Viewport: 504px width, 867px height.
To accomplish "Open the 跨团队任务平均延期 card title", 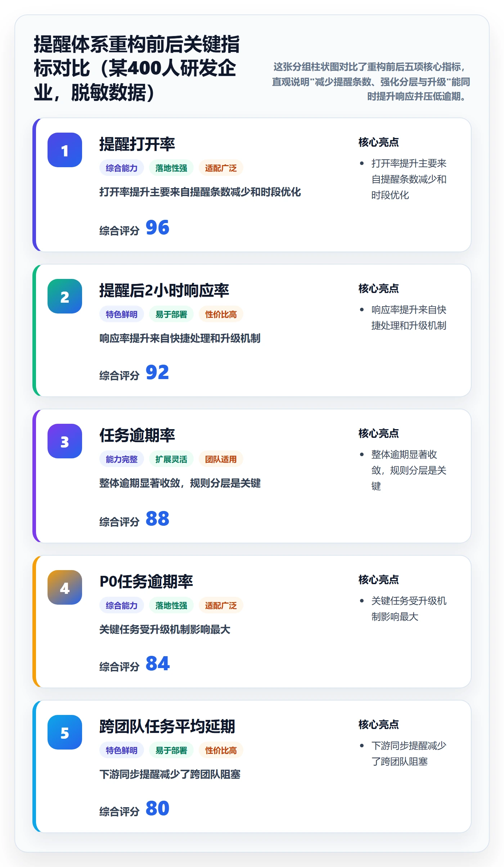I will (x=167, y=726).
